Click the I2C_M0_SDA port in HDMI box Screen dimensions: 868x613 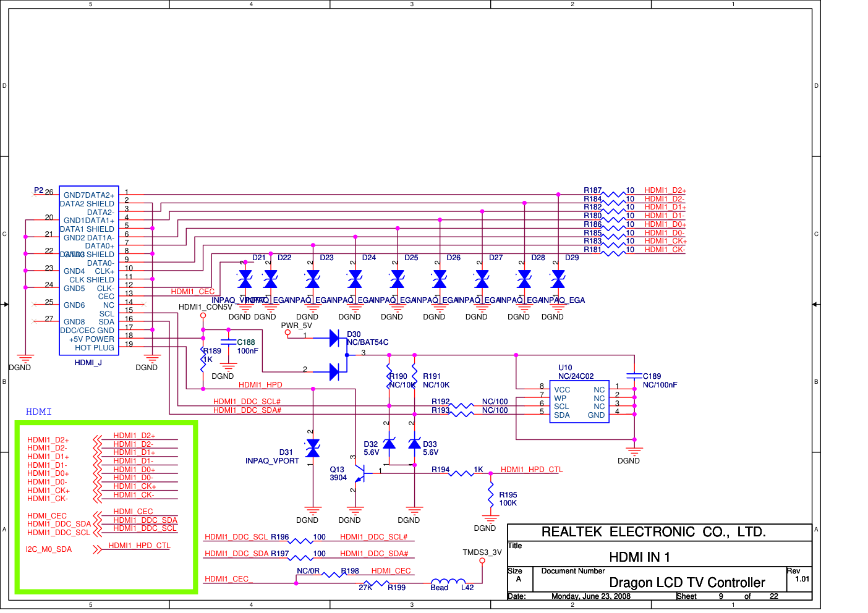pyautogui.click(x=49, y=549)
